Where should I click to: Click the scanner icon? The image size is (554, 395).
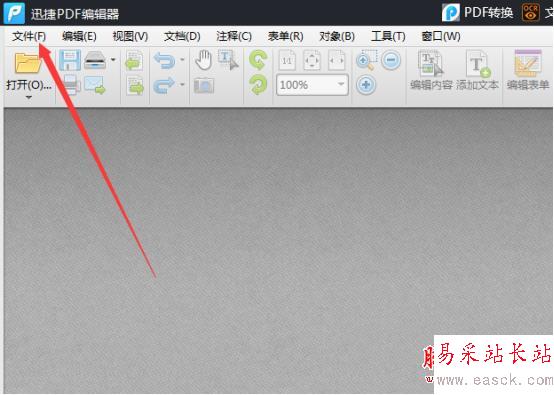[95, 60]
